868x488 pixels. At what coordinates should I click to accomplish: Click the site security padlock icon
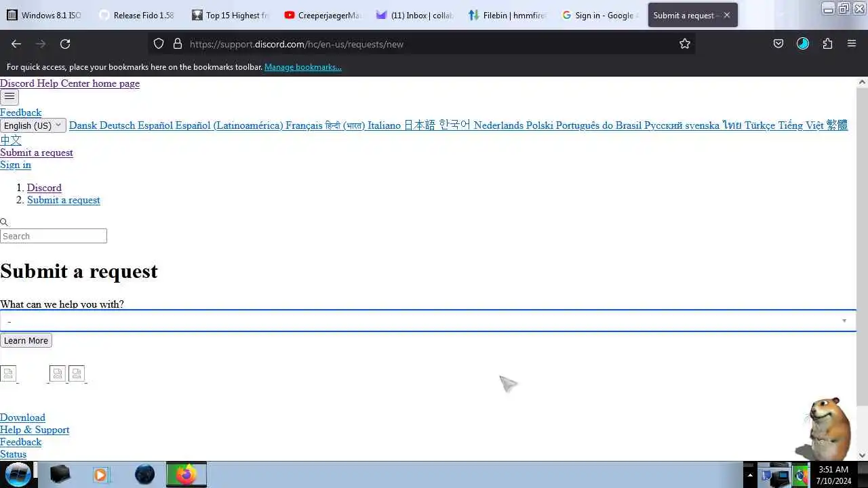(x=178, y=44)
